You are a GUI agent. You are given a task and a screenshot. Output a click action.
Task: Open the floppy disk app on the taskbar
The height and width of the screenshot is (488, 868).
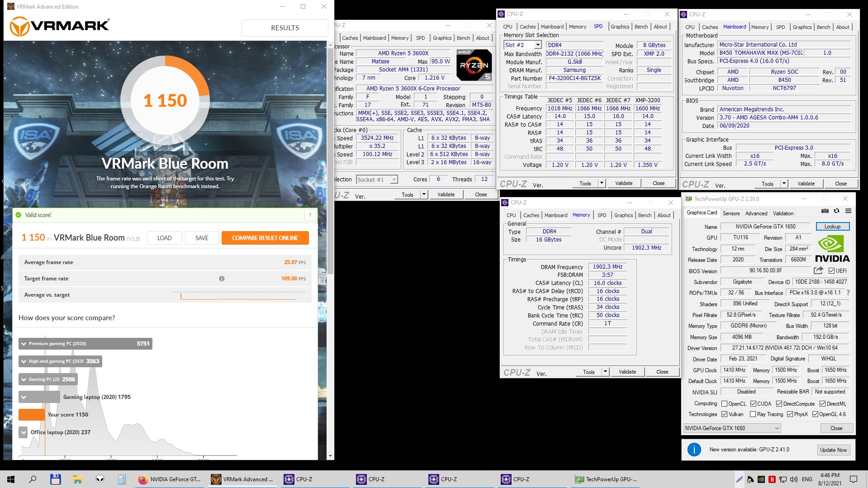[x=55, y=479]
